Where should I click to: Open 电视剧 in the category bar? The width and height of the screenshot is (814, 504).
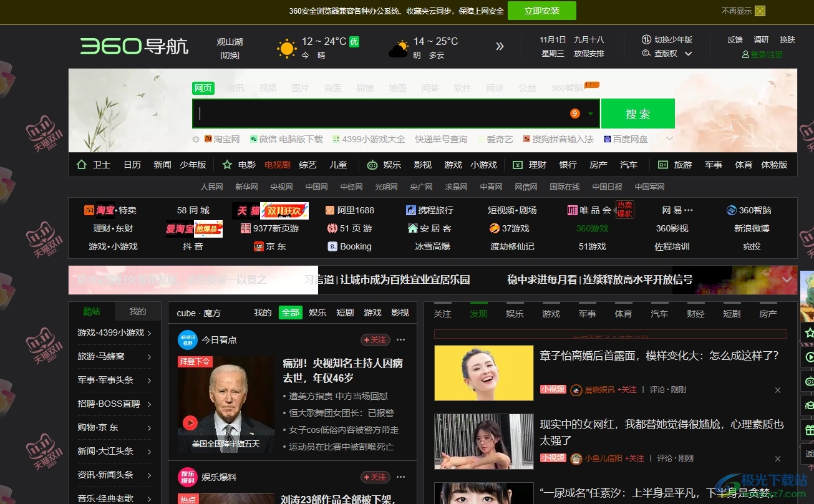click(278, 165)
